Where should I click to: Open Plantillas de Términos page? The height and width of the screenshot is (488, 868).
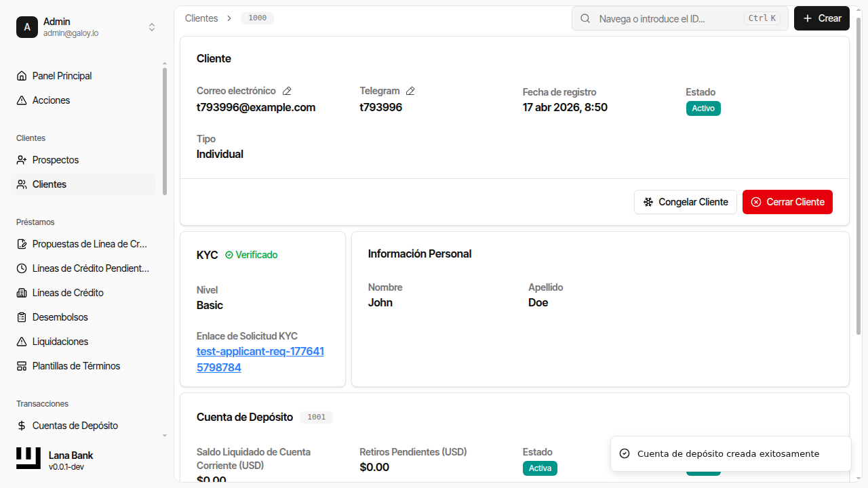(x=76, y=366)
